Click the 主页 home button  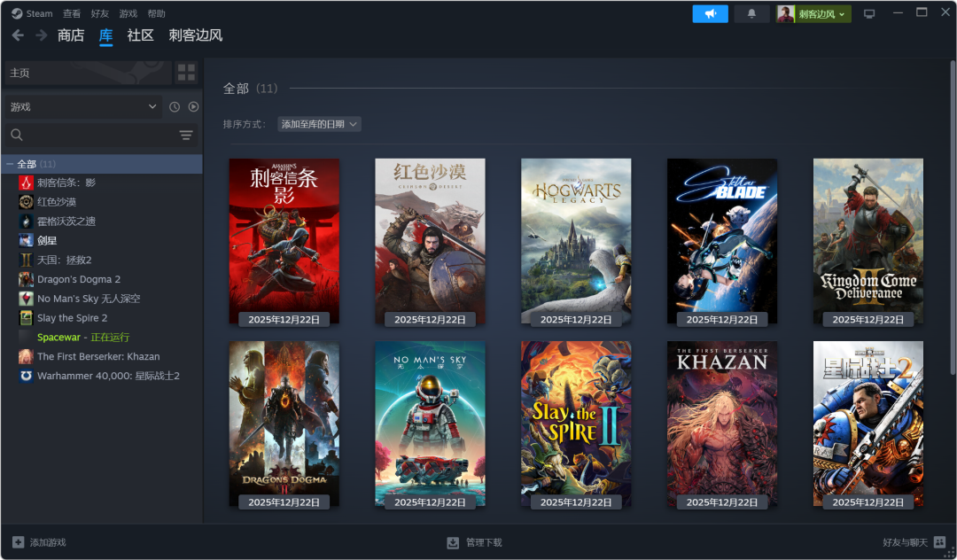point(88,73)
